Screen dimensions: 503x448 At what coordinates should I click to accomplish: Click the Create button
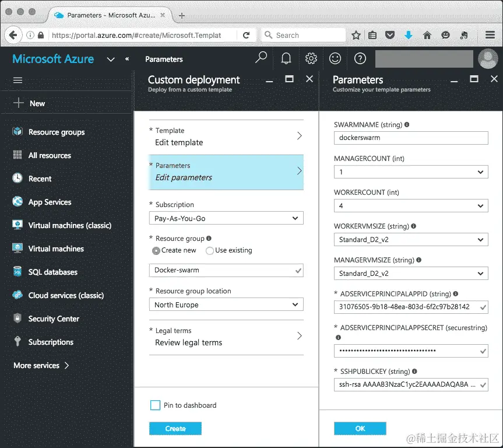175,428
